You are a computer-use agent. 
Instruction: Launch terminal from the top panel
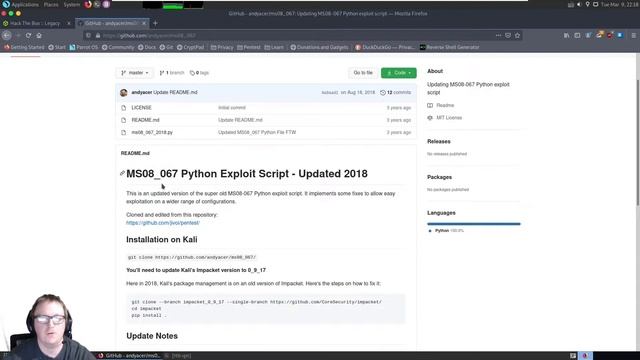coord(97,4)
